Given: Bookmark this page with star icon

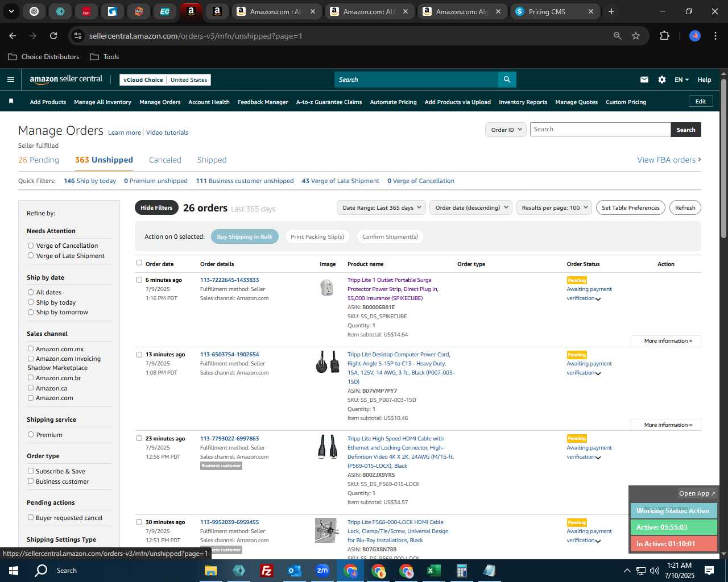Looking at the screenshot, I should pos(636,36).
